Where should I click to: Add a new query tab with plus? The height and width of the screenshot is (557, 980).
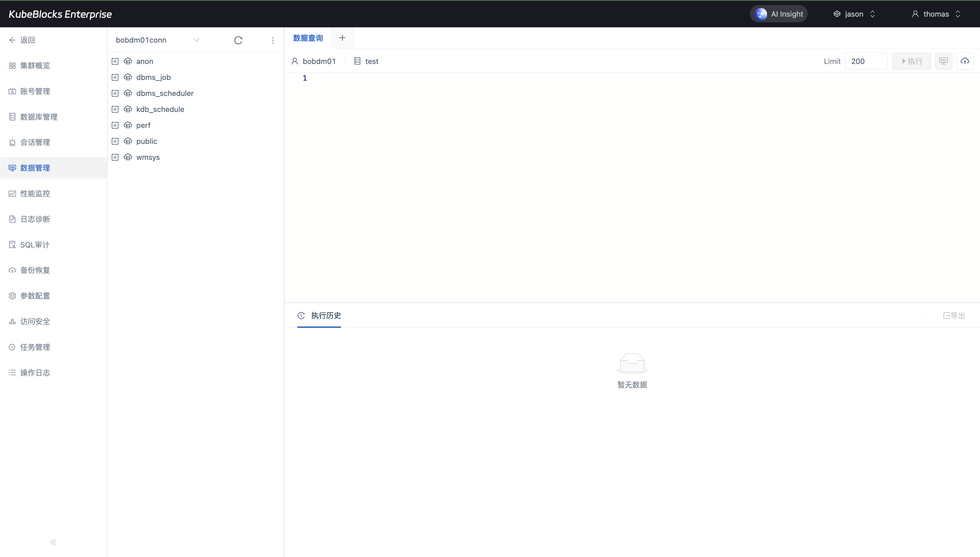[x=342, y=38]
